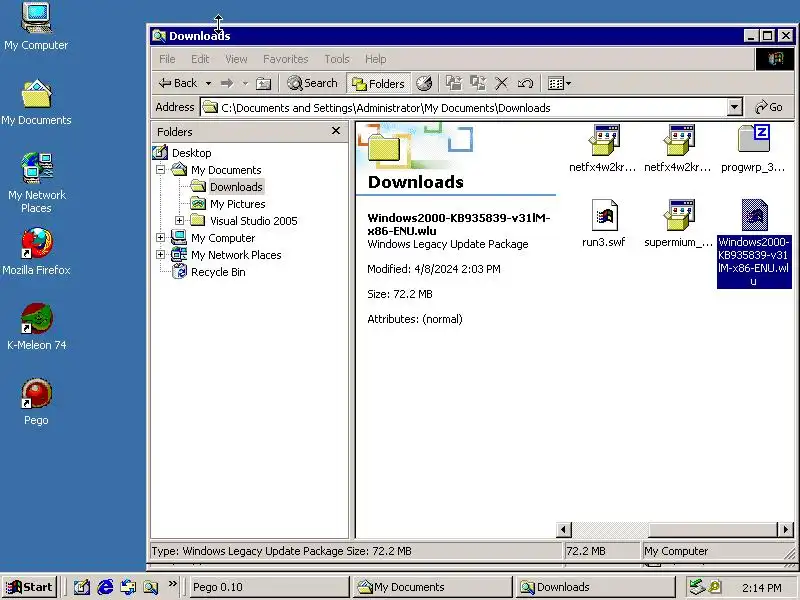Click Show Desktop quick launch icon
This screenshot has height=600, width=800.
point(82,587)
